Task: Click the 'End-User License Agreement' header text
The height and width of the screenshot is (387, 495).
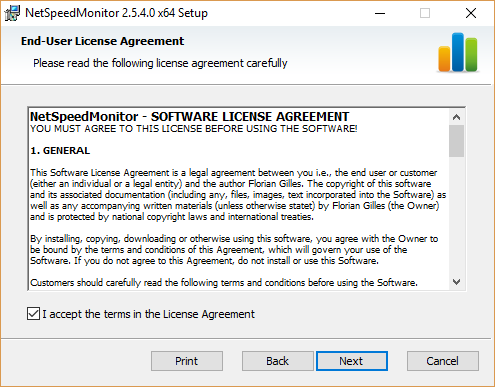Action: [x=102, y=41]
